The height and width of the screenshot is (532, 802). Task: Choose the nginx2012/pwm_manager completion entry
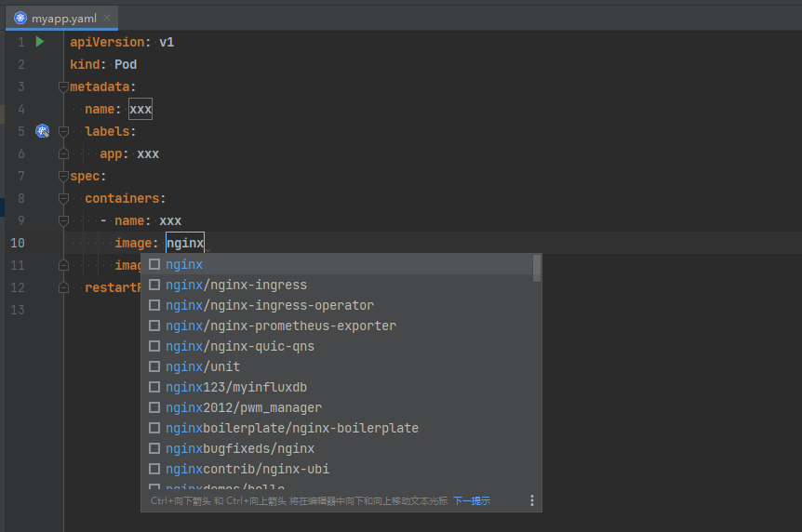(x=244, y=407)
